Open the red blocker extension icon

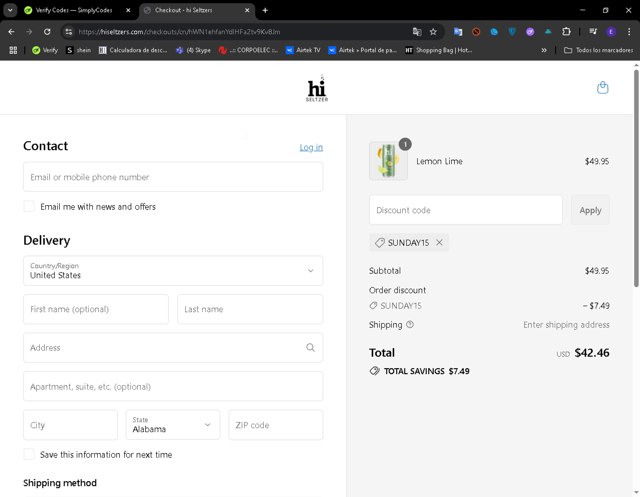pyautogui.click(x=476, y=32)
